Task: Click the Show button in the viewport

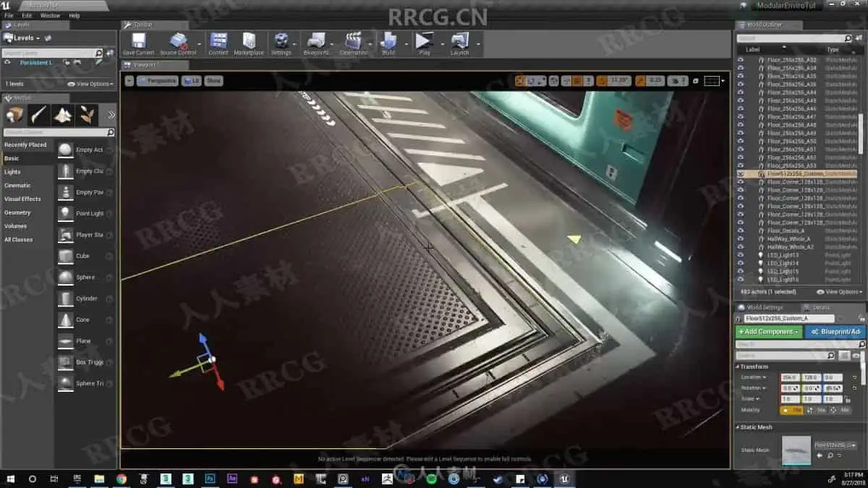Action: (x=213, y=81)
